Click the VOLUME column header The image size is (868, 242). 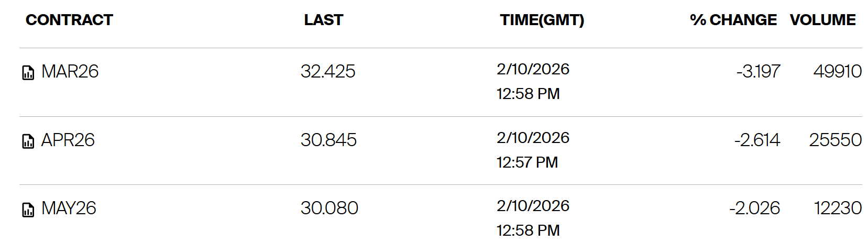(822, 20)
